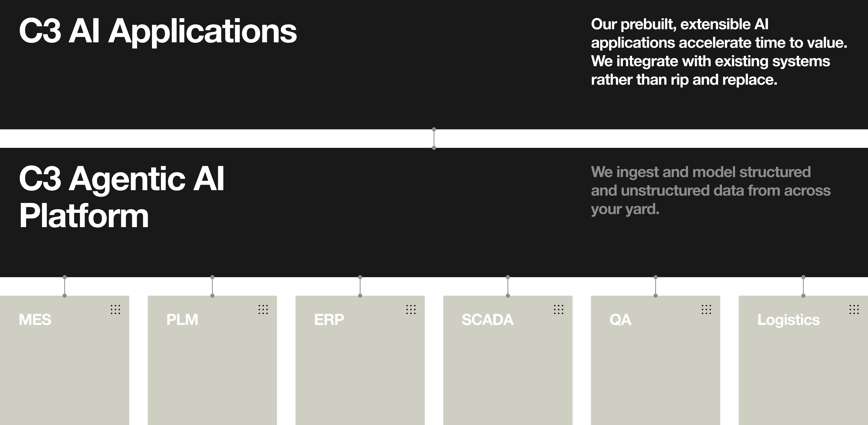The width and height of the screenshot is (868, 425).
Task: Click the ingest and model data description
Action: [711, 190]
